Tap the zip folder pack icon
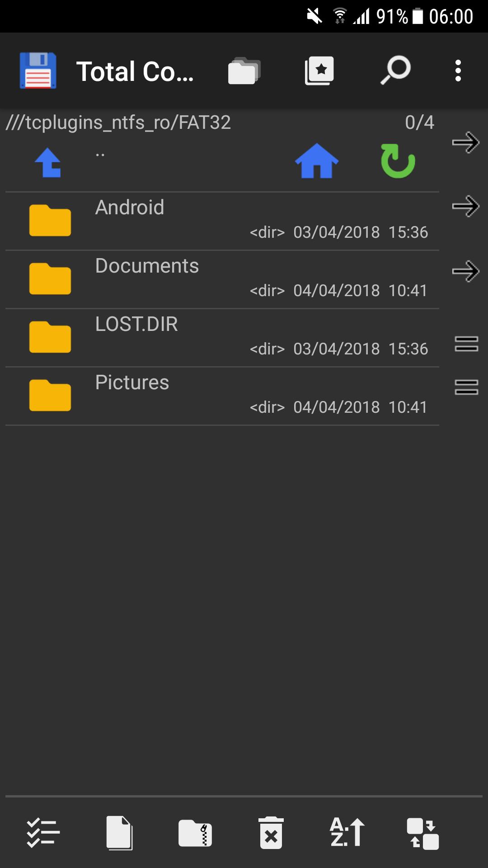488x868 pixels. coord(195,833)
